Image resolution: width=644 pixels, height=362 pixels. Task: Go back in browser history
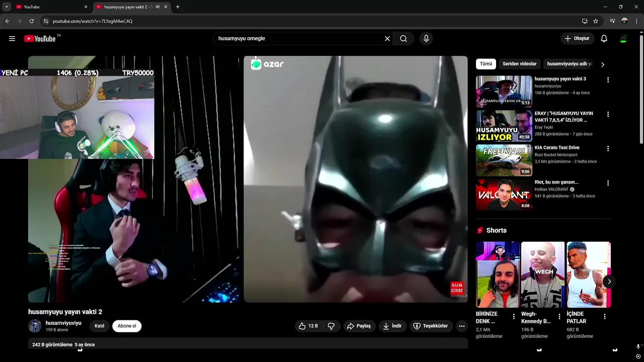pyautogui.click(x=8, y=21)
